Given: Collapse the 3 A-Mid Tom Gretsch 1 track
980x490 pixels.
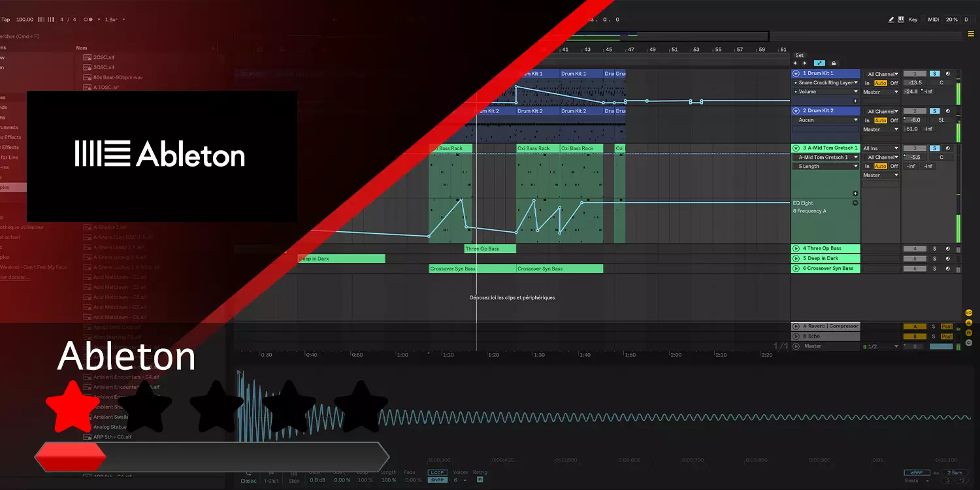Looking at the screenshot, I should [x=796, y=148].
